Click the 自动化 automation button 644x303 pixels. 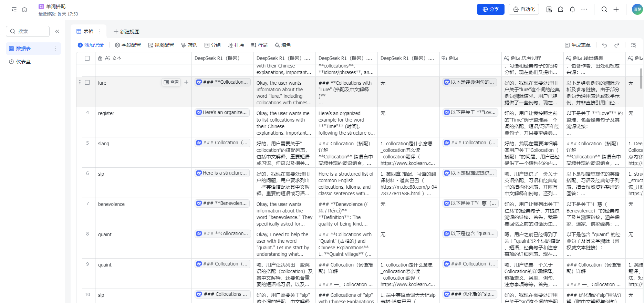(524, 9)
